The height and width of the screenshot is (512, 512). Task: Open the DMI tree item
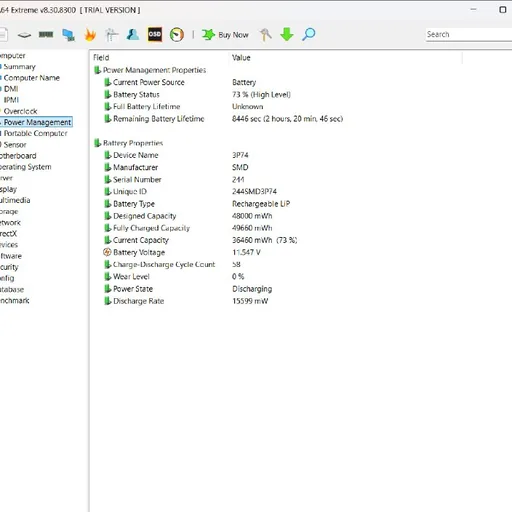(11, 89)
